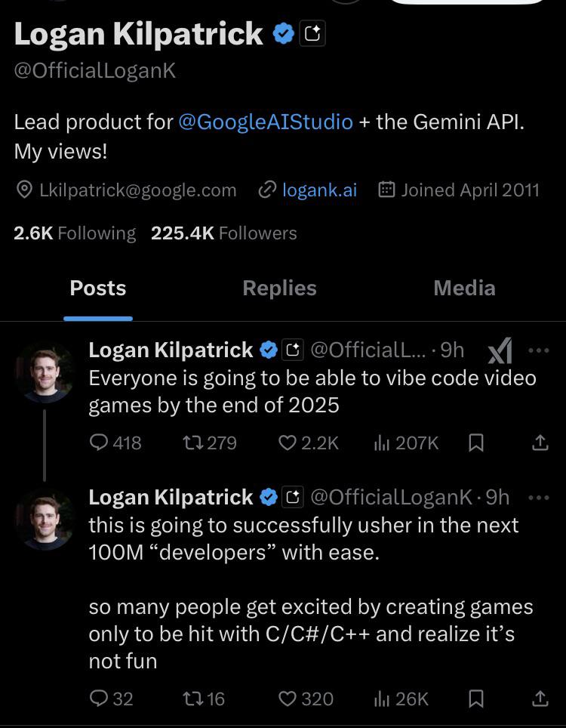Tap Logan Kilpatrick's avatar on first post

[45, 372]
